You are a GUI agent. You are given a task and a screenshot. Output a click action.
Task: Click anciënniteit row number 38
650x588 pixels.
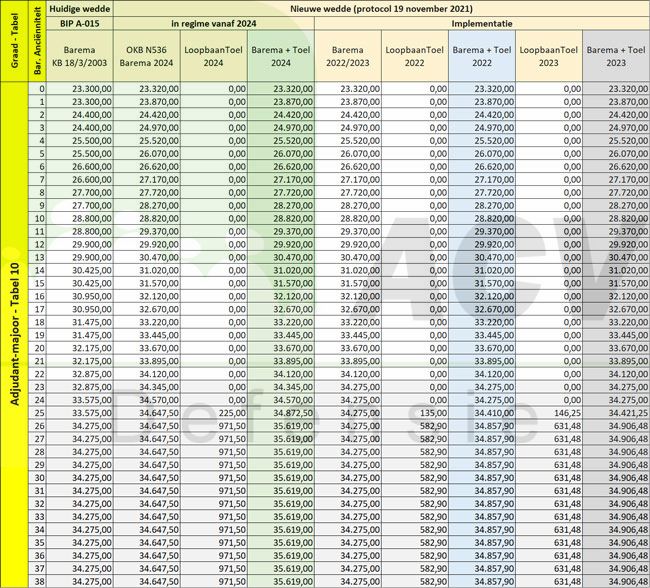point(37,581)
